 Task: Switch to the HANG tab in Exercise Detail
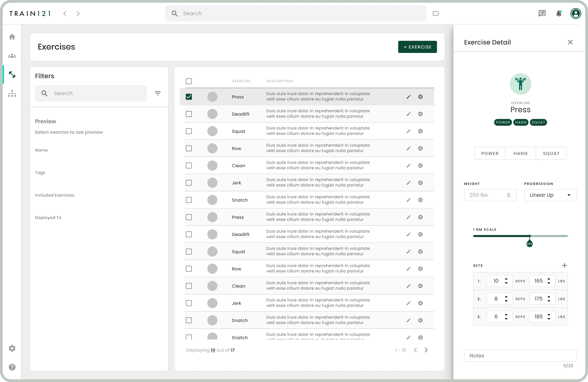520,153
